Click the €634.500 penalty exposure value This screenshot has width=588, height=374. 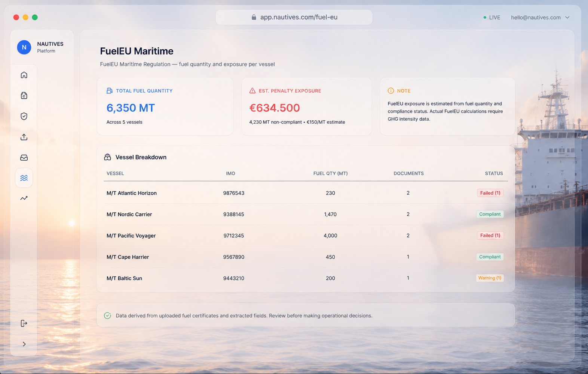(x=275, y=108)
